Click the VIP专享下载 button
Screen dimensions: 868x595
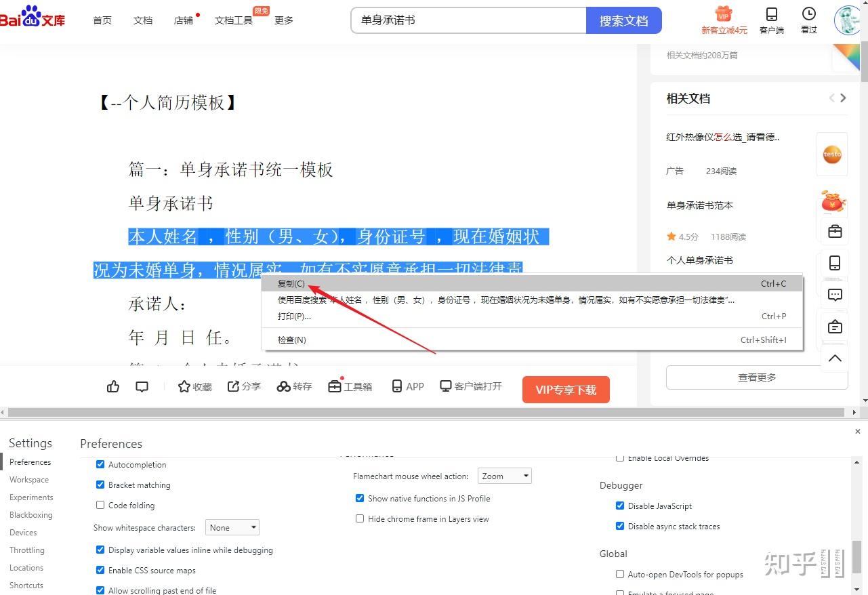[x=566, y=390]
